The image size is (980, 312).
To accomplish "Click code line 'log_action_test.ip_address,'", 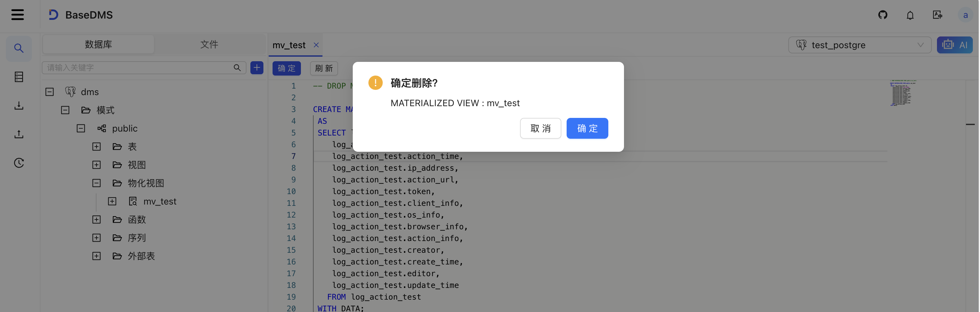I will [395, 168].
